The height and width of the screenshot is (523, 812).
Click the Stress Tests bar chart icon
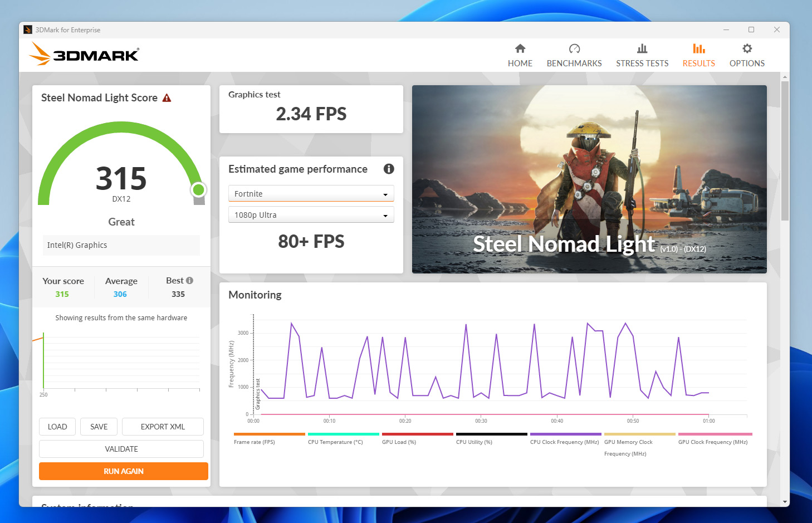pos(642,49)
